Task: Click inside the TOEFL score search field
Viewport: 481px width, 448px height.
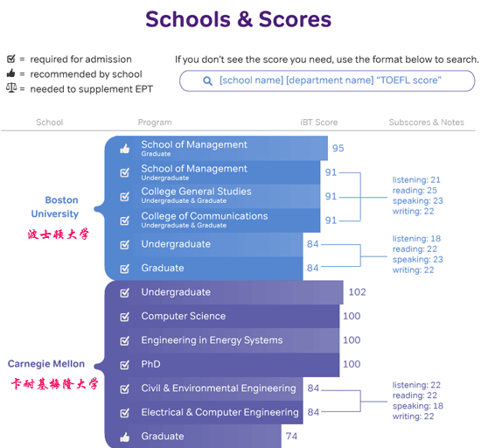Action: click(x=327, y=80)
